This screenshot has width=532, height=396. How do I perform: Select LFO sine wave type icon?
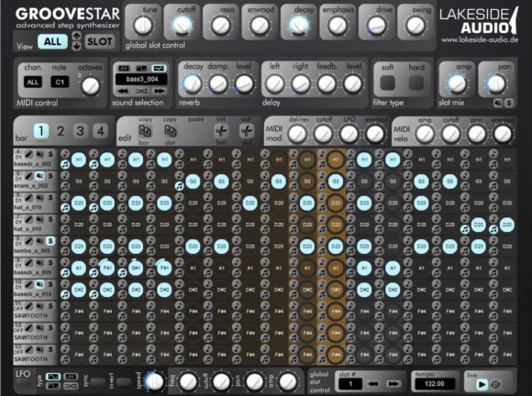pyautogui.click(x=53, y=377)
